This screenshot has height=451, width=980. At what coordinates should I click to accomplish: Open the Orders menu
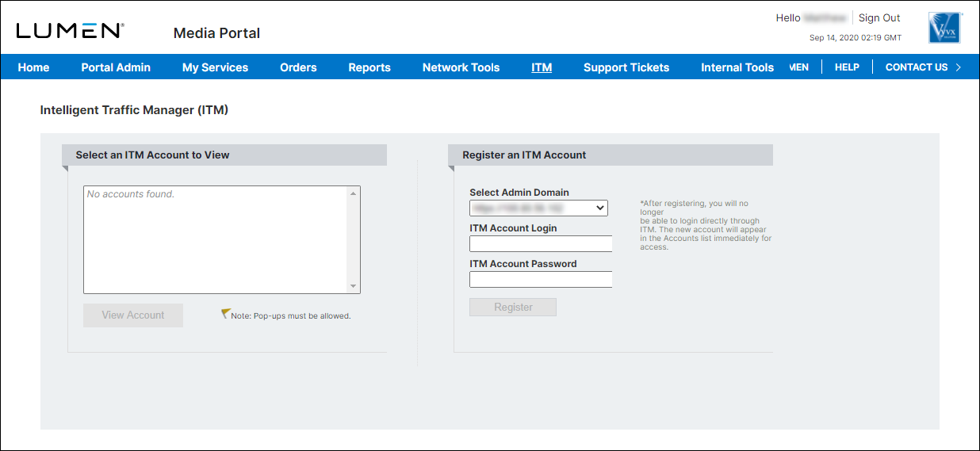tap(298, 67)
